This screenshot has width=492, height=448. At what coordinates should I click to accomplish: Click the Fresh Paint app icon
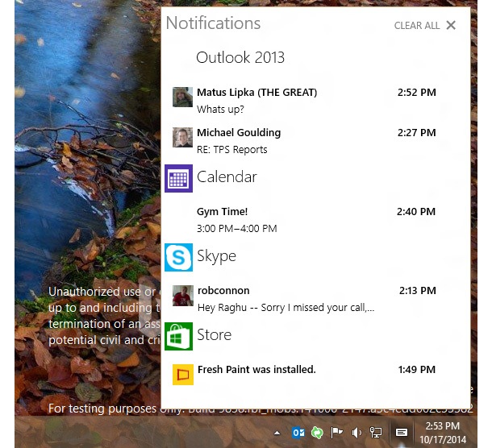click(183, 375)
